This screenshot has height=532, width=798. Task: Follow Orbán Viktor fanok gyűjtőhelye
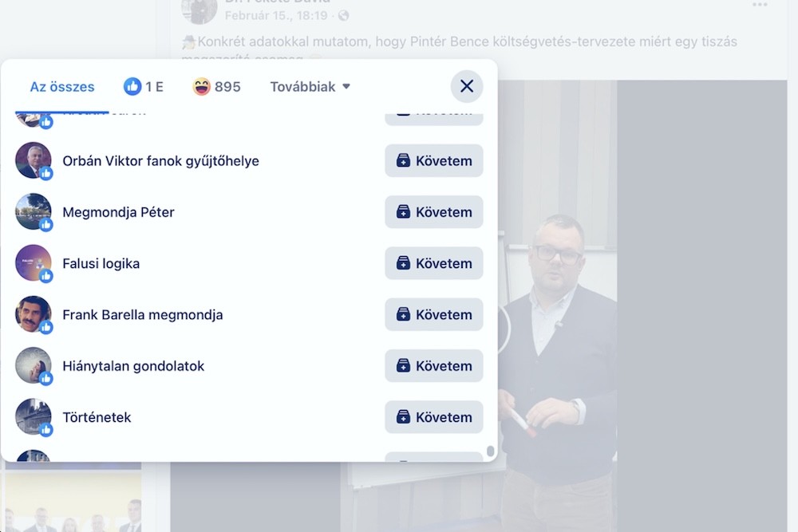pyautogui.click(x=434, y=161)
